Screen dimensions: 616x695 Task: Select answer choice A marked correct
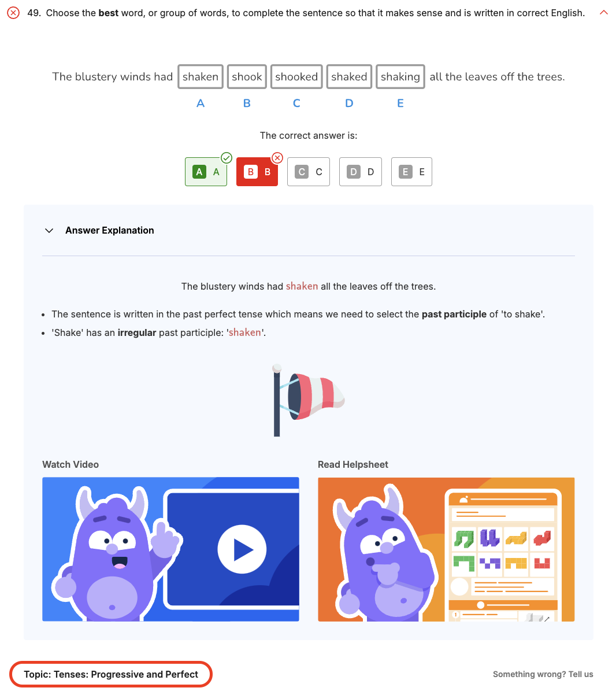click(206, 172)
